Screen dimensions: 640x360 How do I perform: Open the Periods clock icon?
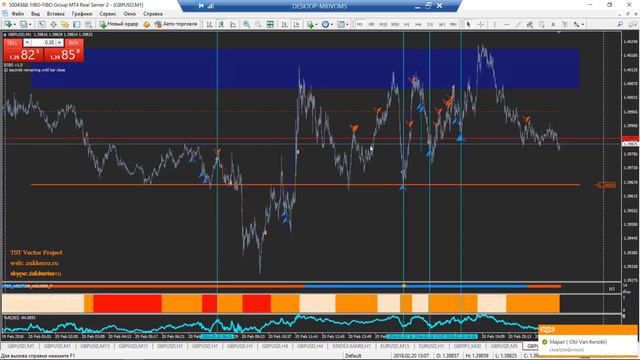pyautogui.click(x=325, y=24)
